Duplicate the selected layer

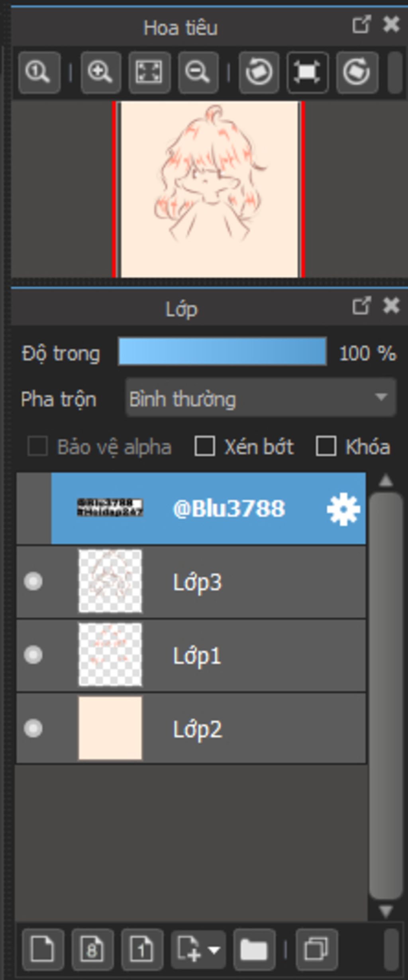click(x=316, y=949)
